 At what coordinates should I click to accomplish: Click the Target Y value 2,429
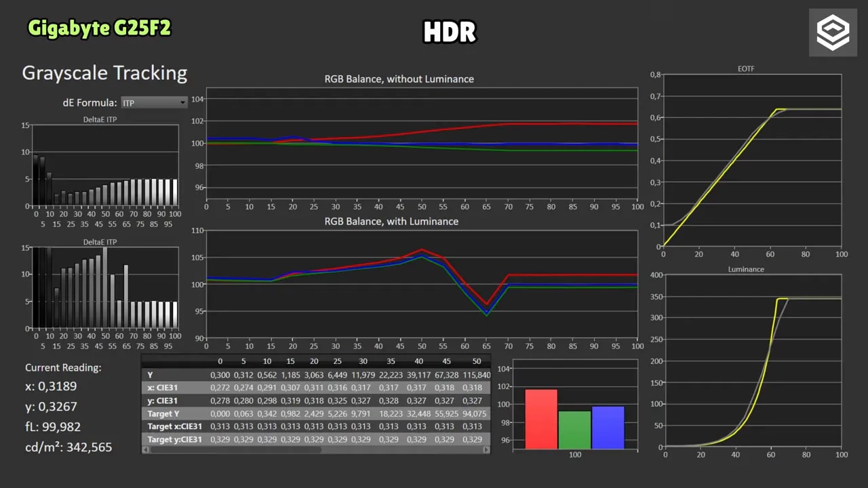[x=314, y=413]
